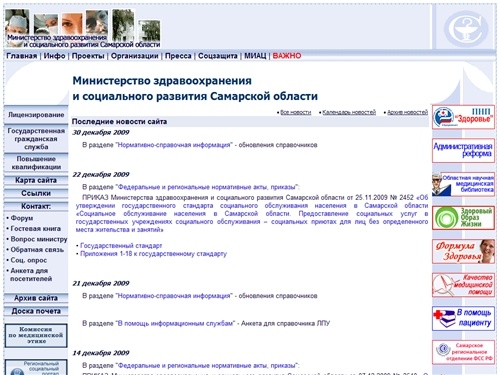Image resolution: width=500 pixels, height=375 pixels.
Task: Open the Соцзащита menu item
Action: point(218,56)
